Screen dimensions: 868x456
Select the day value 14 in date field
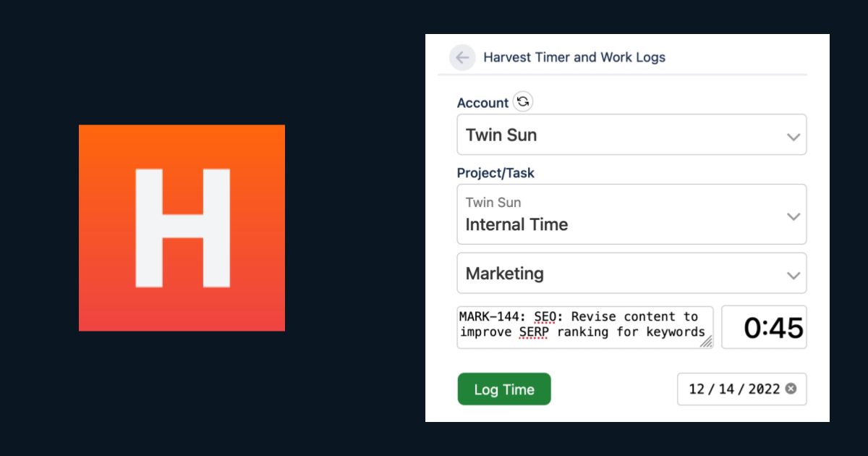[x=726, y=389]
